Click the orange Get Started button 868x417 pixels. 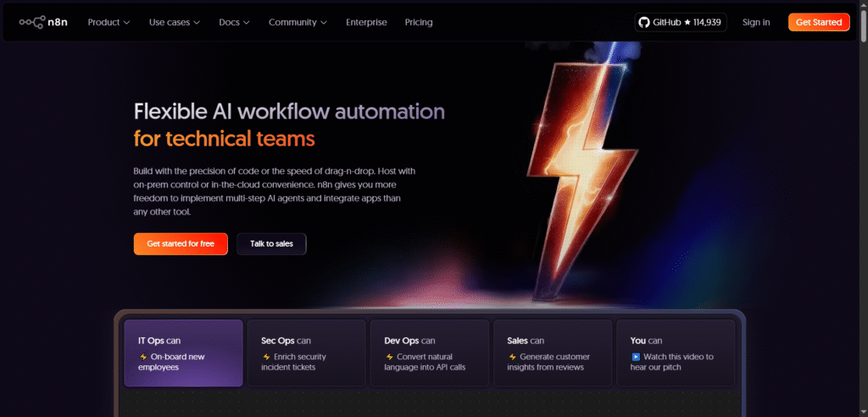819,22
